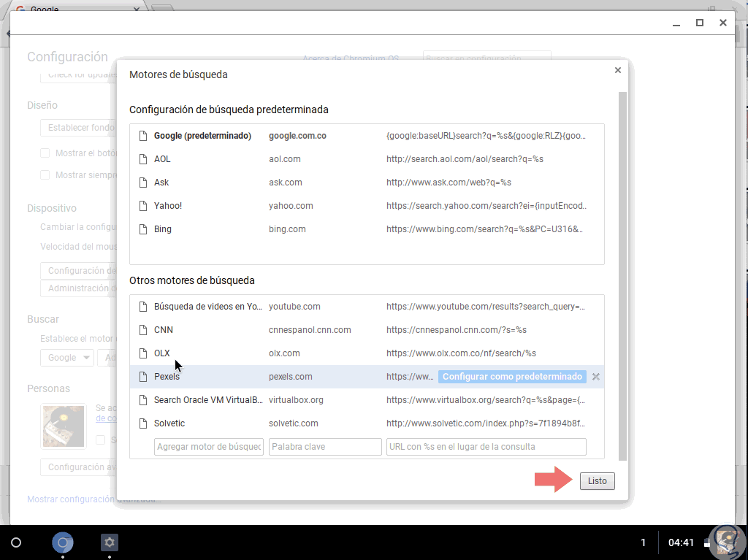Click the yahoo.com keyword

pyautogui.click(x=291, y=206)
